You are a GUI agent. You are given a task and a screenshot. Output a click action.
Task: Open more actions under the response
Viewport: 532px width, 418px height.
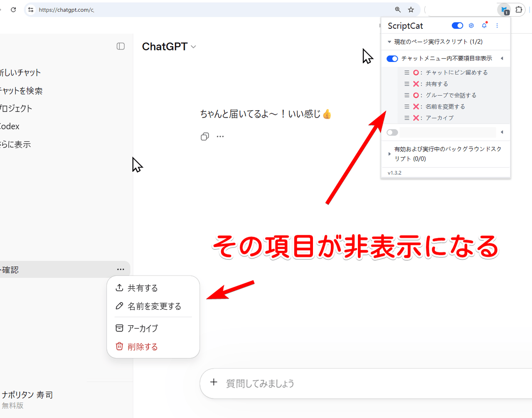tap(220, 136)
